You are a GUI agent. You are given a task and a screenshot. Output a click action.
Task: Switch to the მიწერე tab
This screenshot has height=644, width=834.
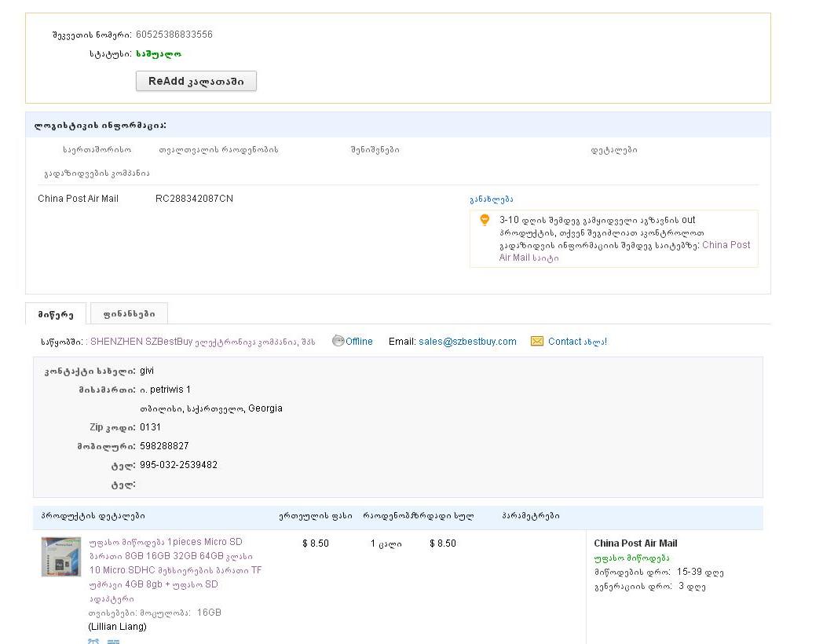coord(56,314)
